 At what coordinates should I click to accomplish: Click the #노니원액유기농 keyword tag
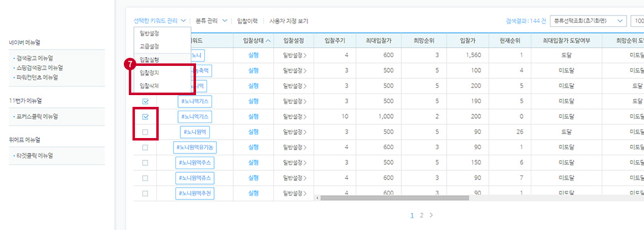pyautogui.click(x=195, y=147)
